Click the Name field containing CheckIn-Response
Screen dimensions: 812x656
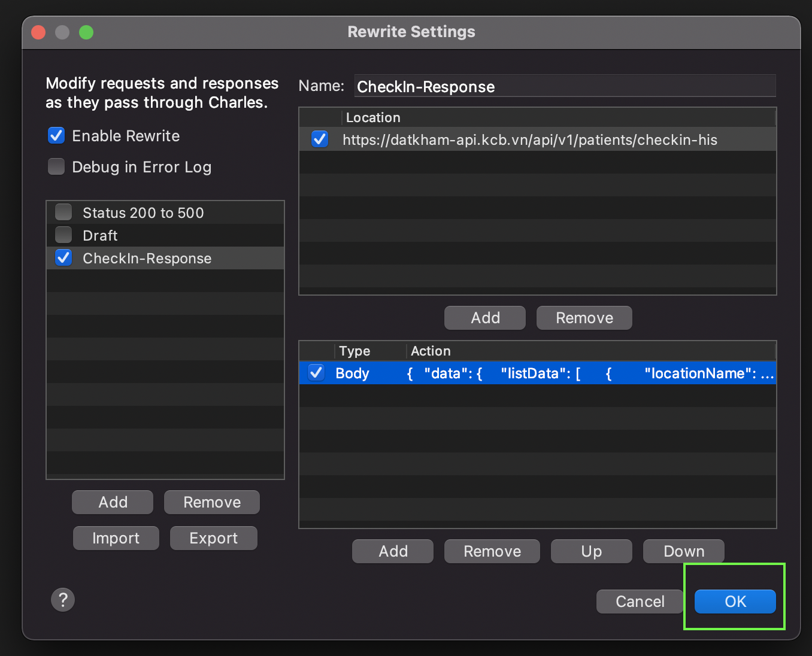565,86
